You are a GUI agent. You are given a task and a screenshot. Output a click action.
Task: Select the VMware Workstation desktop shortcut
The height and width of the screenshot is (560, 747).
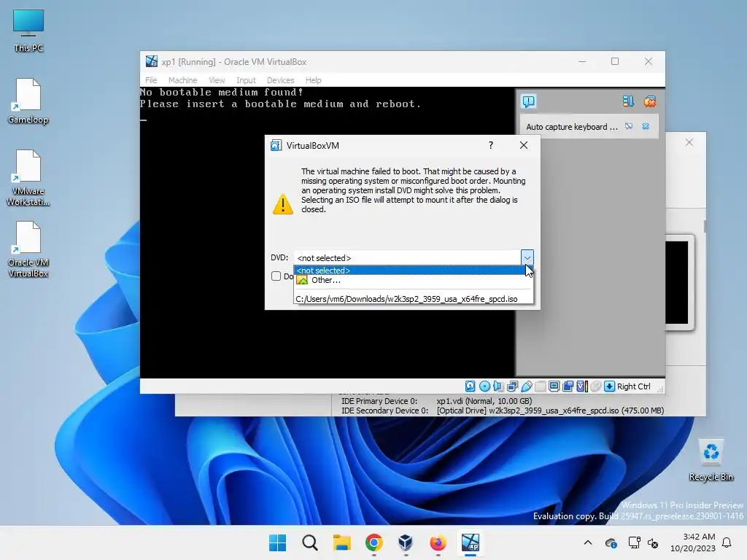point(28,178)
